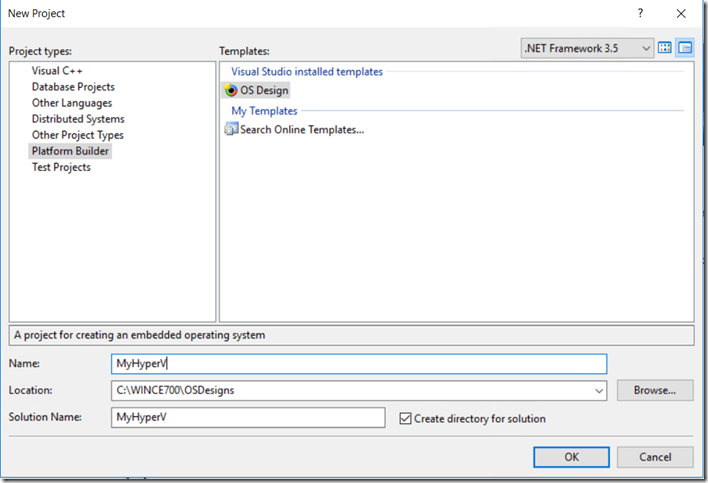The height and width of the screenshot is (483, 708).
Task: Select Platform Builder project type
Action: pyautogui.click(x=70, y=151)
